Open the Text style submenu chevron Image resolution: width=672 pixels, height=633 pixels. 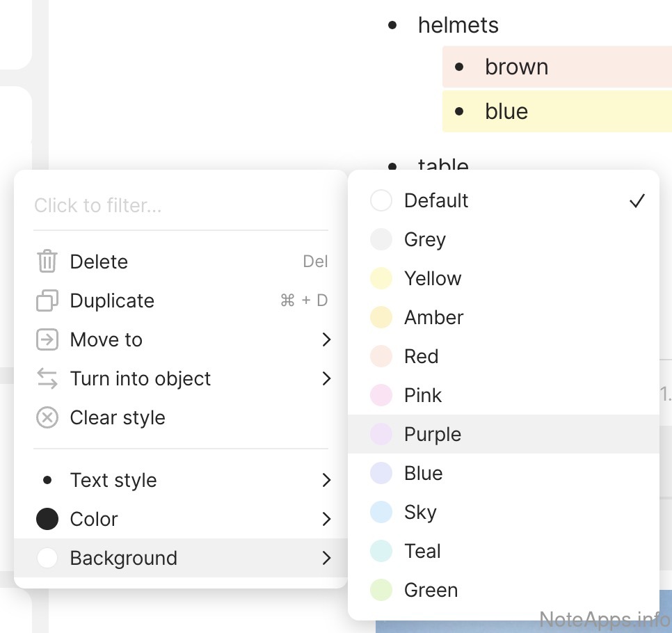point(326,481)
